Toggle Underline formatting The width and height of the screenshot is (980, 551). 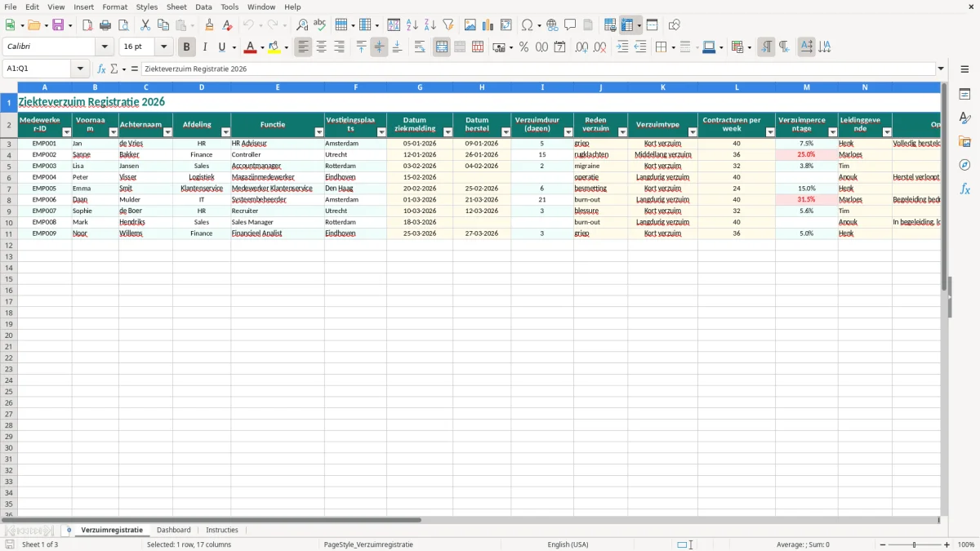(221, 47)
